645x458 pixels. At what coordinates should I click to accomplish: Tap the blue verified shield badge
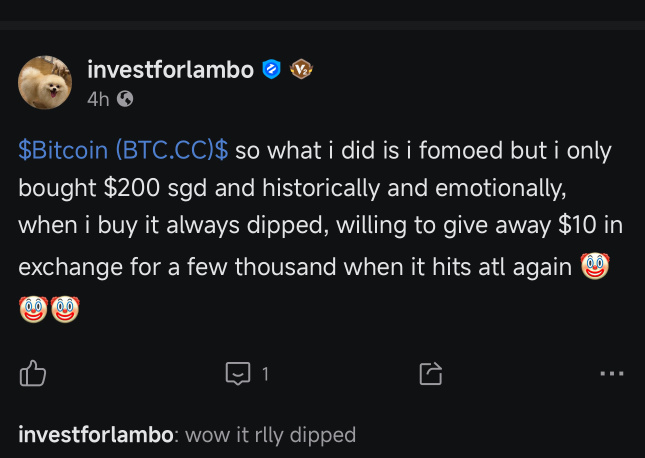coord(271,69)
